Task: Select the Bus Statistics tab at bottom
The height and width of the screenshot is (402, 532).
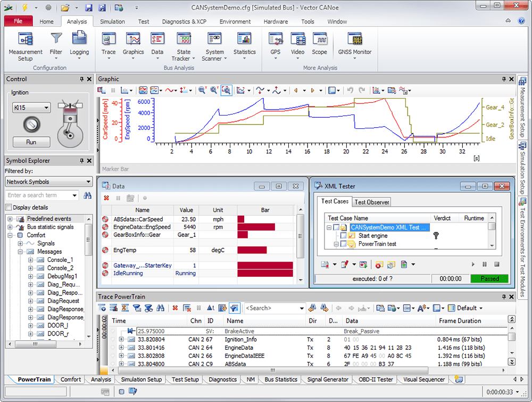Action: (280, 379)
